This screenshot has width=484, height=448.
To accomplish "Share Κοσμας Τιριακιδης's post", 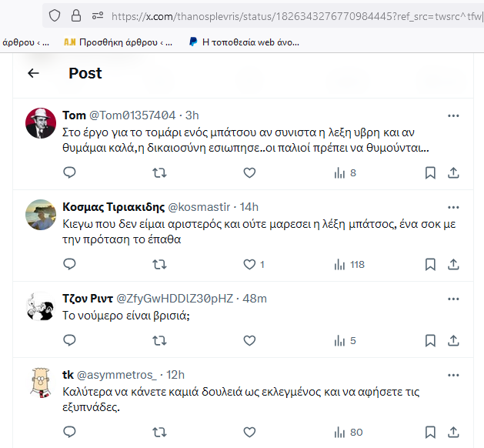I will pyautogui.click(x=453, y=265).
